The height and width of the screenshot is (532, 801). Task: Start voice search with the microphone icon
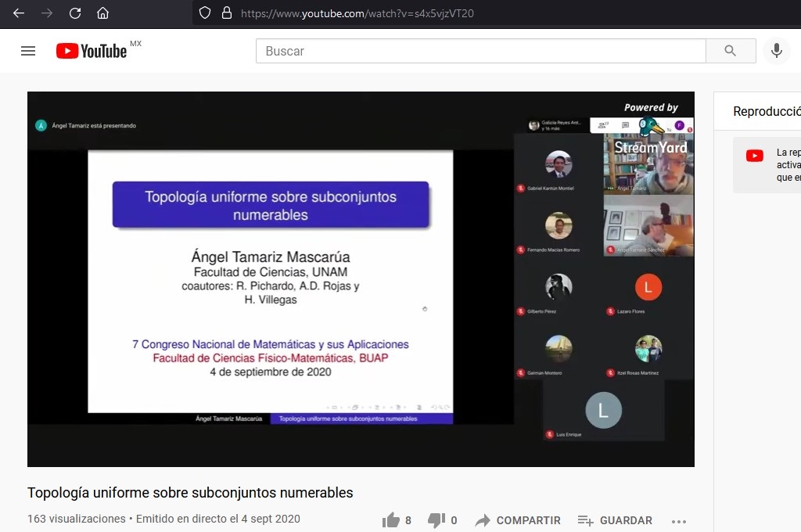pos(777,51)
